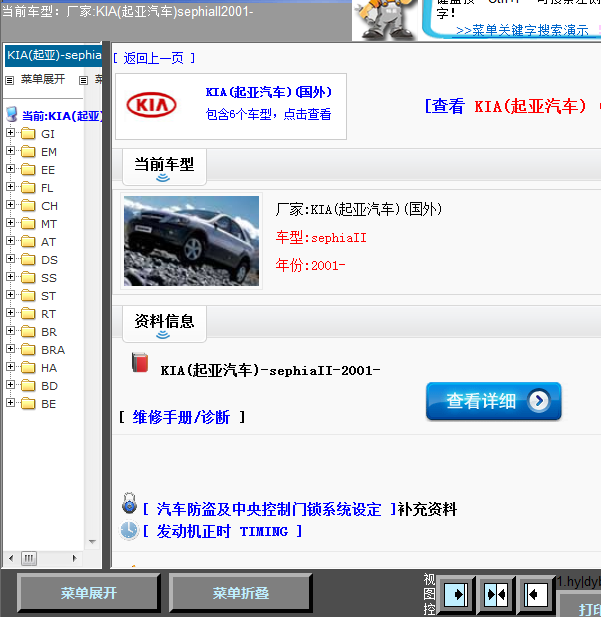Click the padlock icon for anti-theft settings

point(129,503)
